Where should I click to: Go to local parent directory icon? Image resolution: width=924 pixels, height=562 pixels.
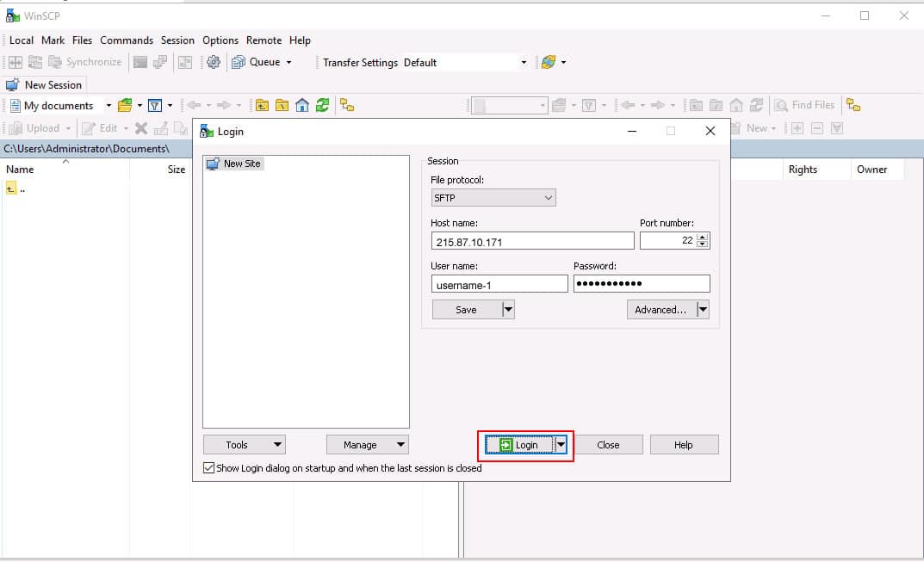[263, 106]
